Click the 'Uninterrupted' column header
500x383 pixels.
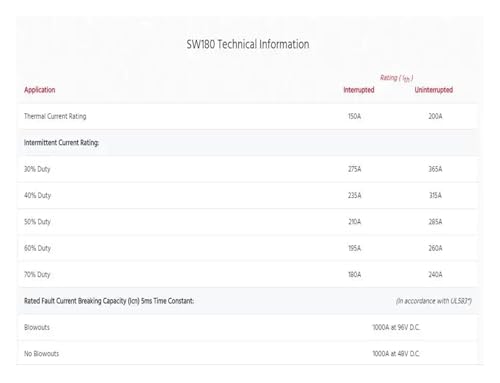pos(433,90)
